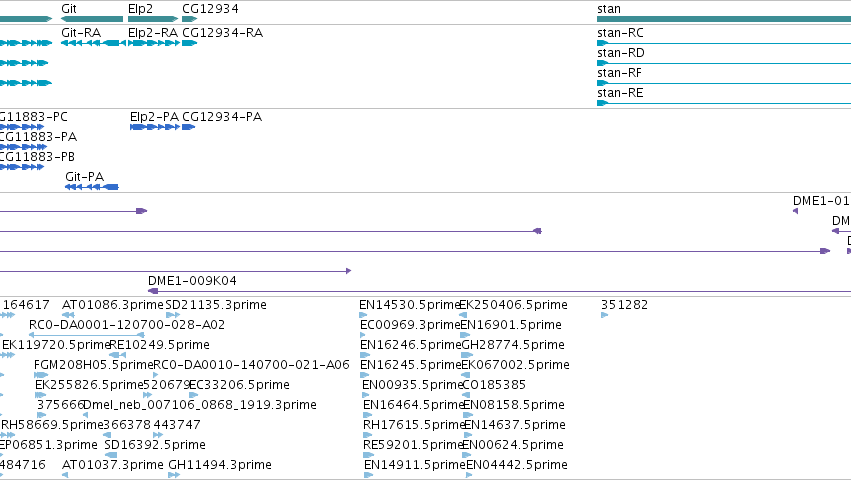This screenshot has height=480, width=851.
Task: Select the EC33206.5prime EST label
Action: 239,385
